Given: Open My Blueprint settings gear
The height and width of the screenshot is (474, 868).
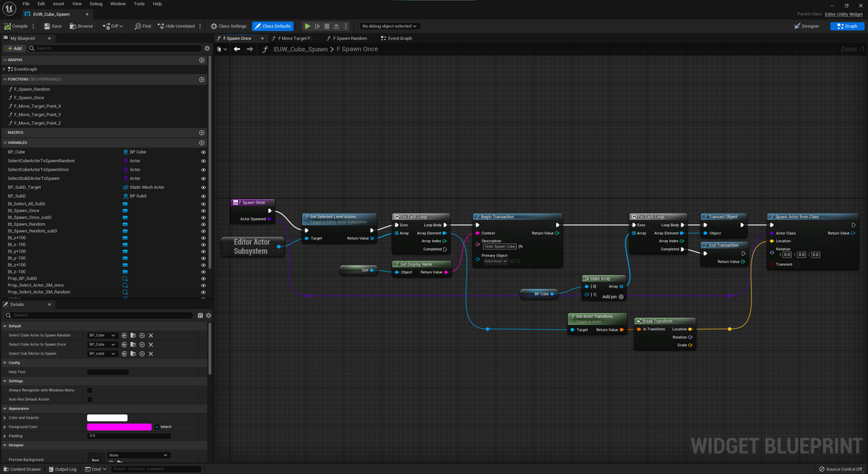Looking at the screenshot, I should (207, 48).
